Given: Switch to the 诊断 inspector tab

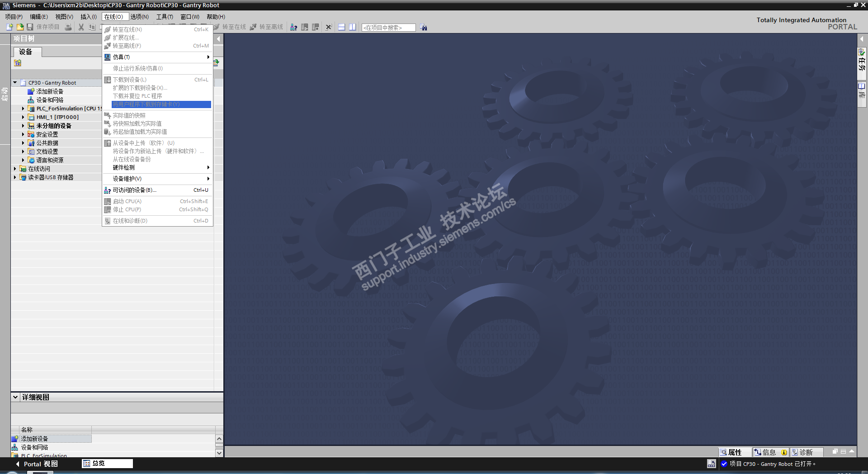Looking at the screenshot, I should [806, 452].
